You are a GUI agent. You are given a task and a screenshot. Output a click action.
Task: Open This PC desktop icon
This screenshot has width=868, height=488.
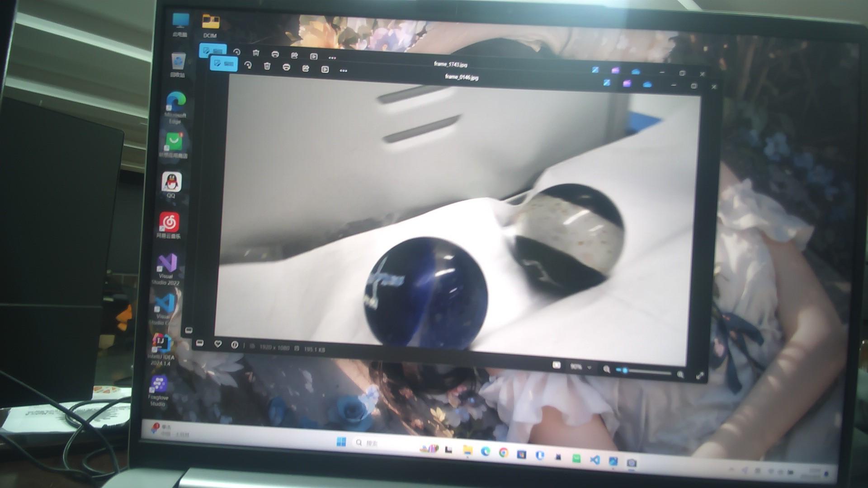180,25
